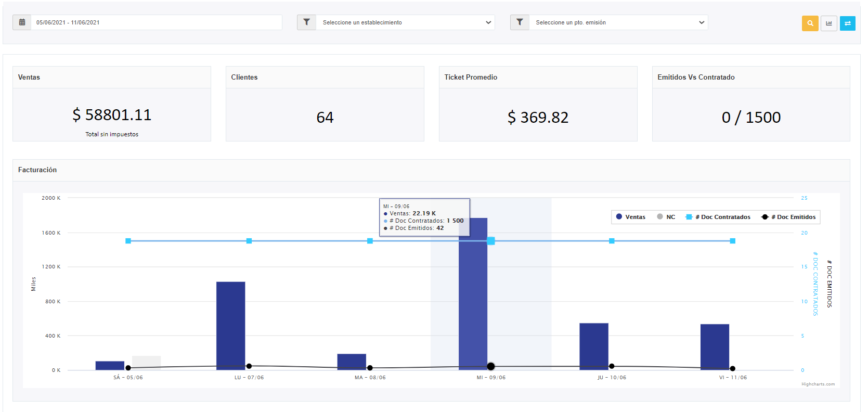Click the blue swap arrows button
This screenshot has width=868, height=412.
pyautogui.click(x=847, y=23)
